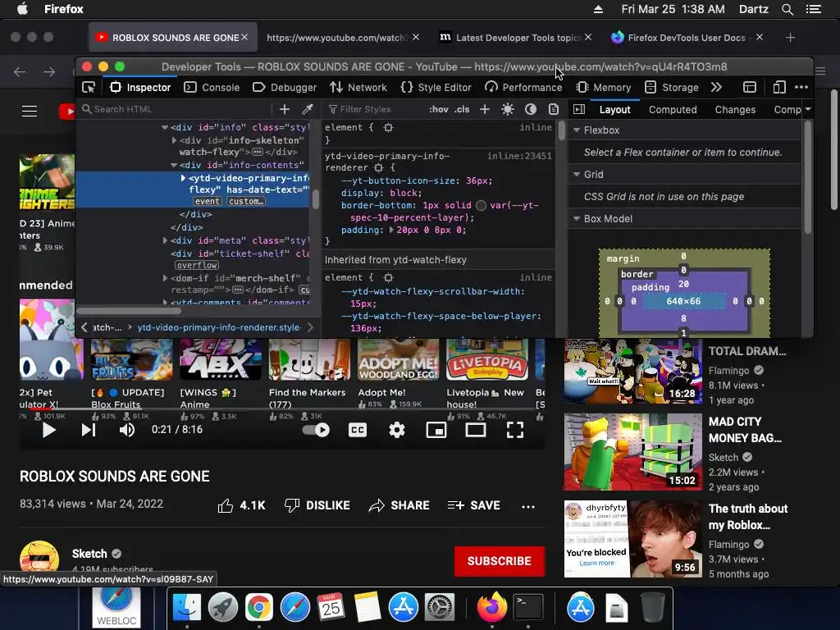
Task: Enter fullscreen video mode
Action: click(x=515, y=430)
